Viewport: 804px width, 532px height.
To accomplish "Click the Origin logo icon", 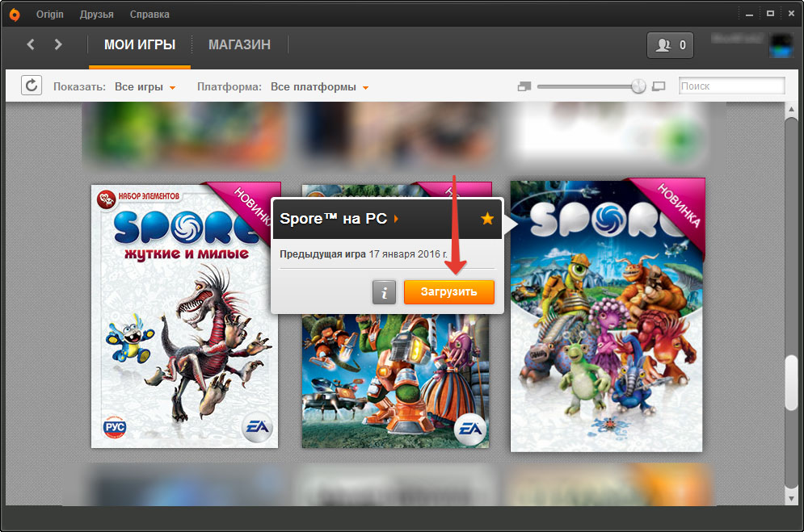I will 15,15.
